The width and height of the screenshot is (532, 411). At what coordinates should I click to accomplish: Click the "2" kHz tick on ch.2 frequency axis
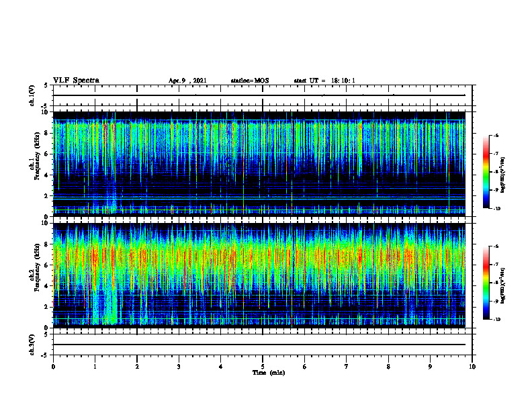tap(47, 307)
